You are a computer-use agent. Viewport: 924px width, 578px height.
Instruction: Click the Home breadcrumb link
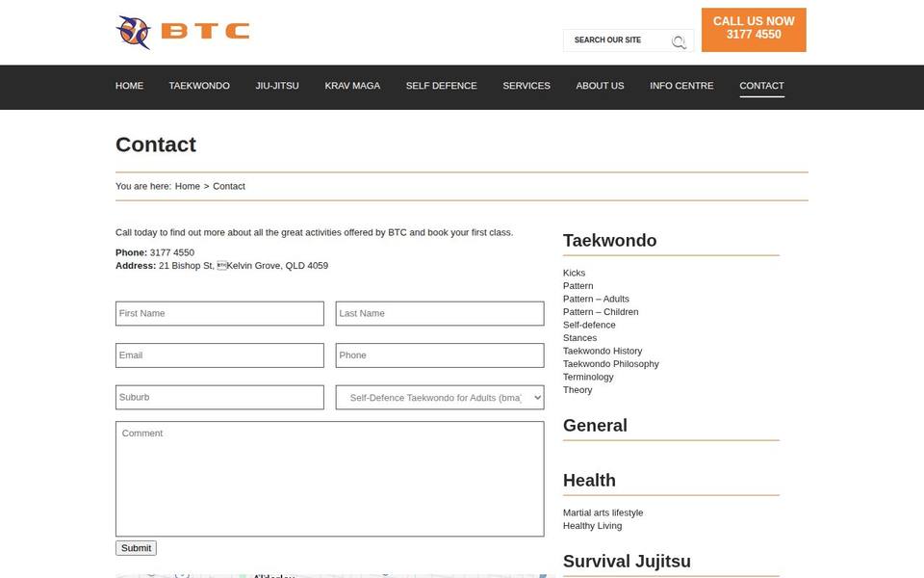coord(188,186)
